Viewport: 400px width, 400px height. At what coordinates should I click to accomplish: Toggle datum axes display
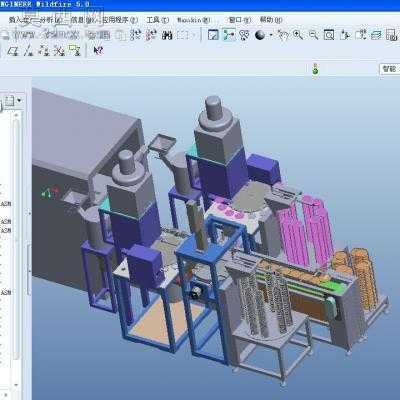click(28, 51)
